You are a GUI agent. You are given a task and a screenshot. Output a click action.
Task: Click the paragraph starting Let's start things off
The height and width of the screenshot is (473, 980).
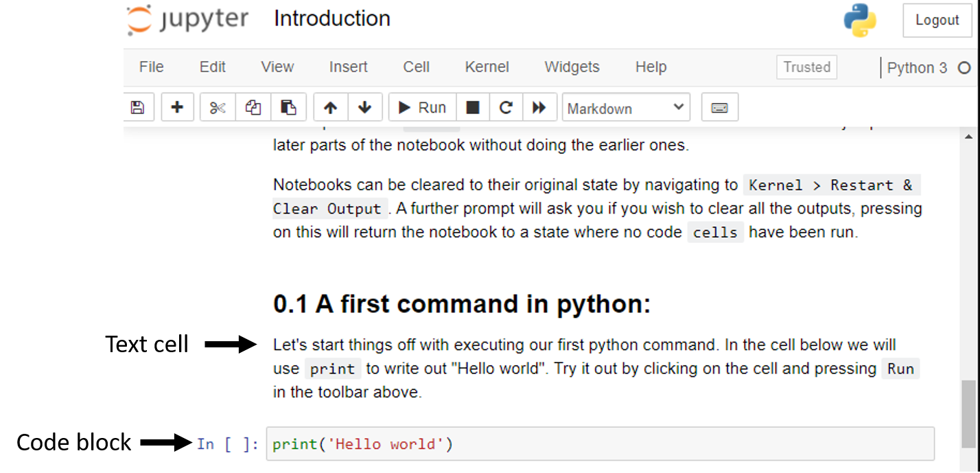596,369
